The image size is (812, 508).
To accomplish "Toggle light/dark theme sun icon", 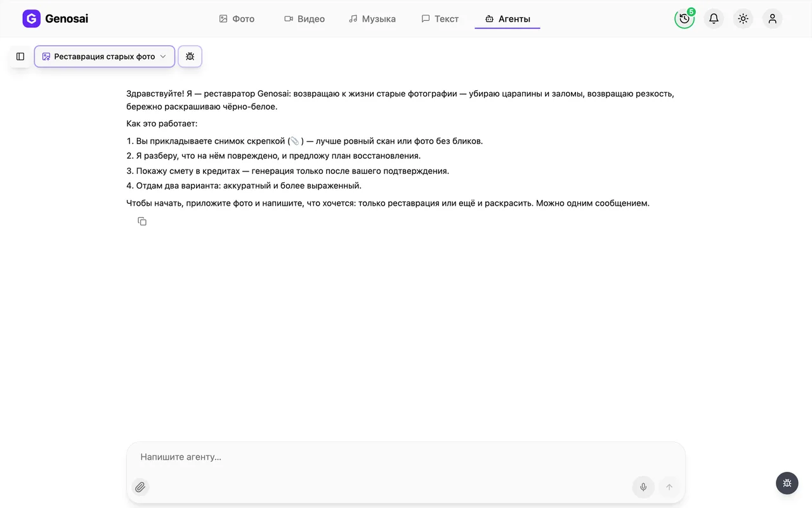I will (743, 19).
